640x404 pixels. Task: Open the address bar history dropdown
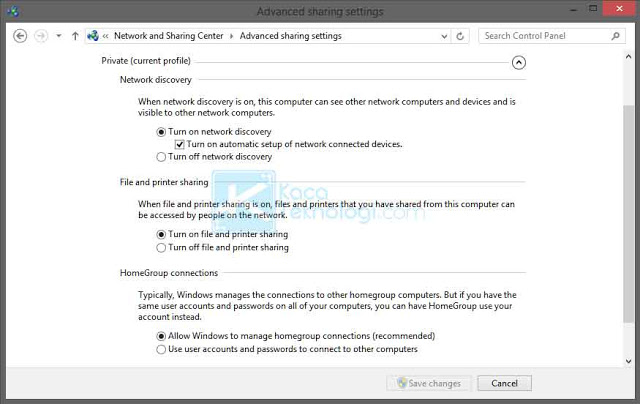(x=442, y=36)
